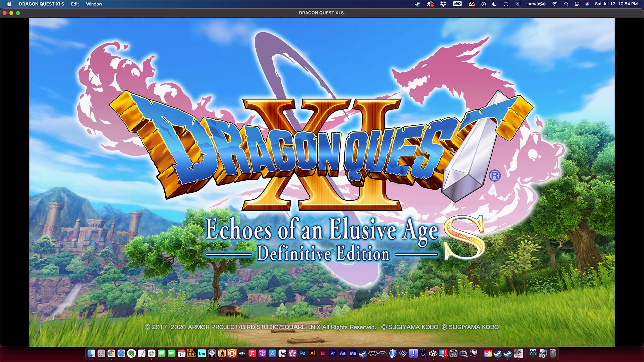Launch Google Chrome from the dock
This screenshot has width=644, height=362.
(x=111, y=353)
